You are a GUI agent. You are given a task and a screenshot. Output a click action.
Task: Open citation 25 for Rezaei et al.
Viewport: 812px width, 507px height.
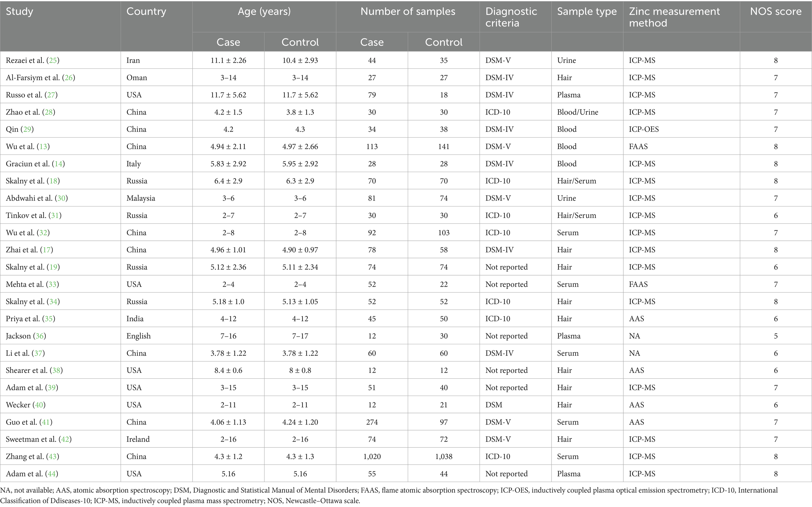[54, 60]
